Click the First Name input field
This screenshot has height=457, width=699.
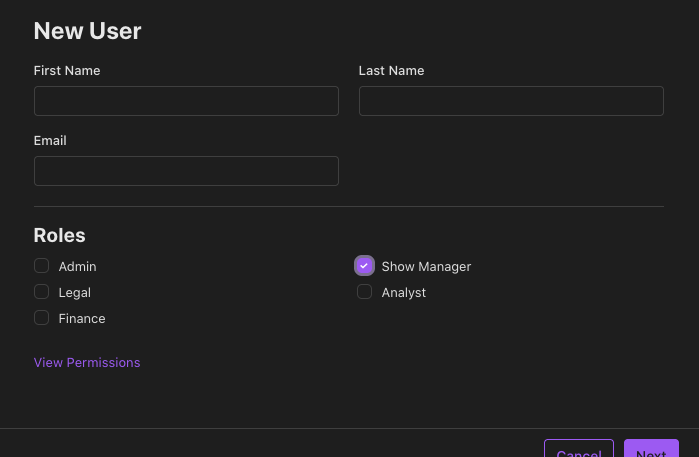point(186,101)
